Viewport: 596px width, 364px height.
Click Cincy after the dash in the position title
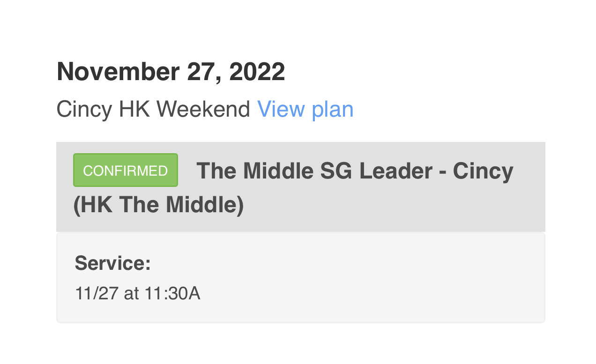[483, 171]
